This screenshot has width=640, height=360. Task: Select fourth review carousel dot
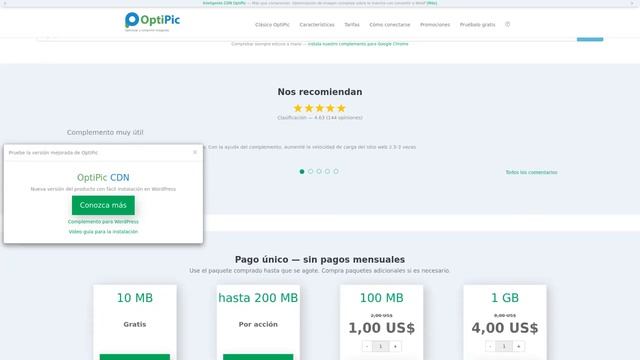pyautogui.click(x=327, y=171)
